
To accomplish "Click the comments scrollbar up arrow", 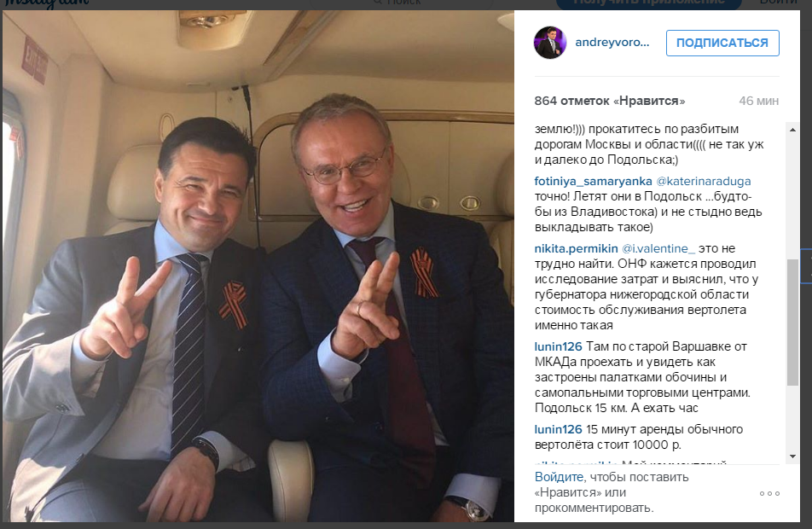I will click(x=792, y=130).
